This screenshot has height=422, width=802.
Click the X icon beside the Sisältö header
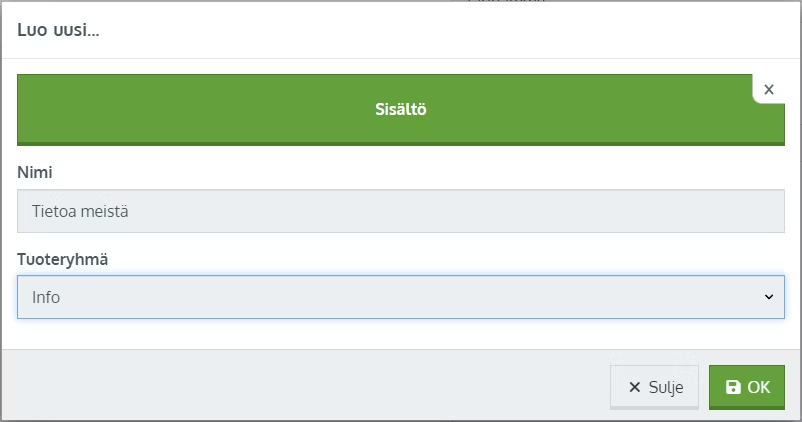tap(769, 90)
